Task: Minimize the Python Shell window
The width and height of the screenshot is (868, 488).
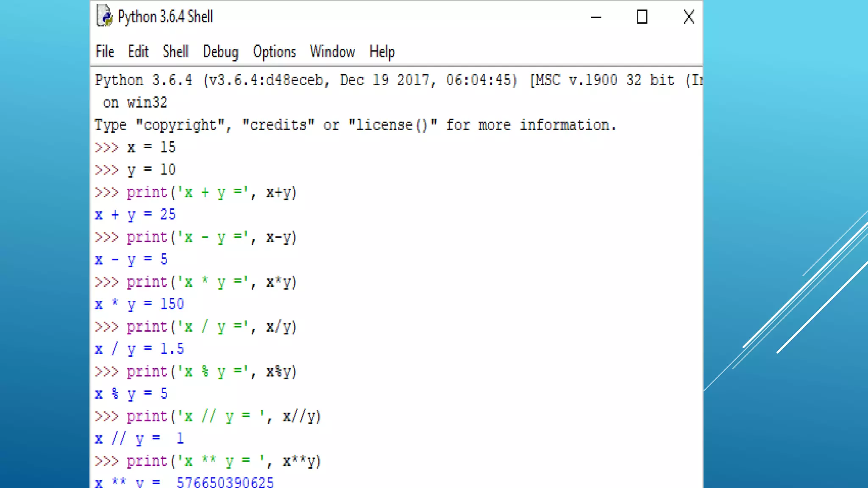Action: click(x=596, y=17)
